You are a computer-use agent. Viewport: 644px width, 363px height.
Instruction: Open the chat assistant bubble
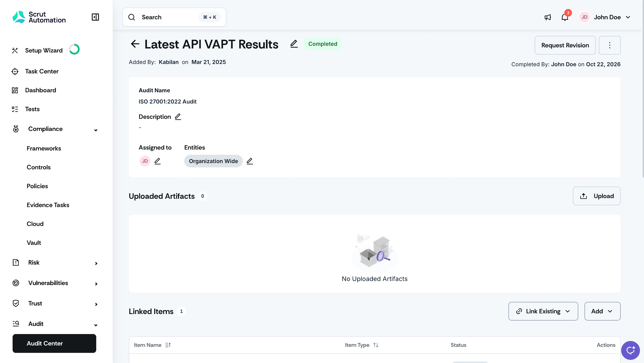click(630, 350)
